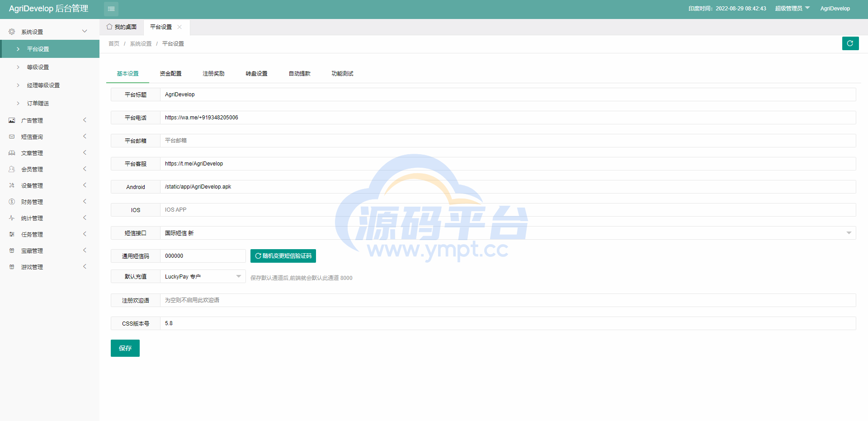Viewport: 868px width, 421px height.
Task: Collapse the 系统设置 sidebar group
Action: [85, 31]
